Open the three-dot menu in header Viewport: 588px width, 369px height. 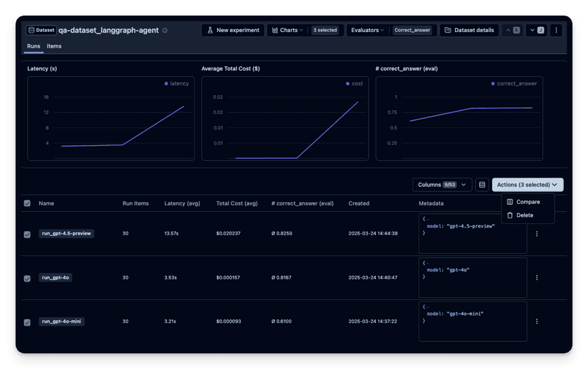[556, 30]
